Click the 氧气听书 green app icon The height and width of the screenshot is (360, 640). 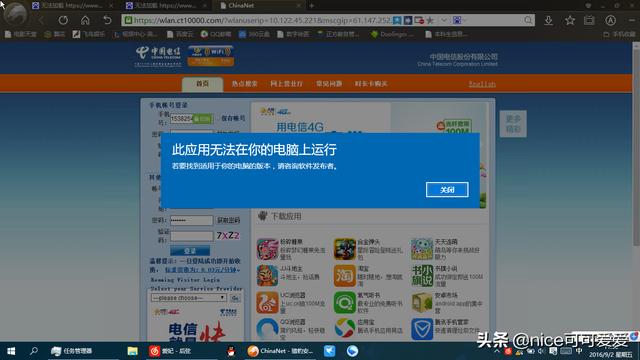345,302
